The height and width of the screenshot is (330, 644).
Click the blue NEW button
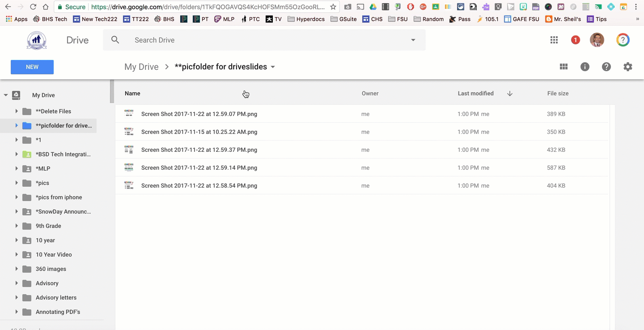pyautogui.click(x=32, y=67)
